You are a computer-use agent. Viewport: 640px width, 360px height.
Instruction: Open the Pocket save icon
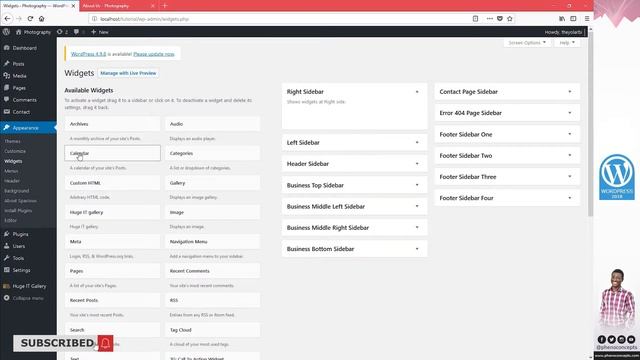click(500, 19)
